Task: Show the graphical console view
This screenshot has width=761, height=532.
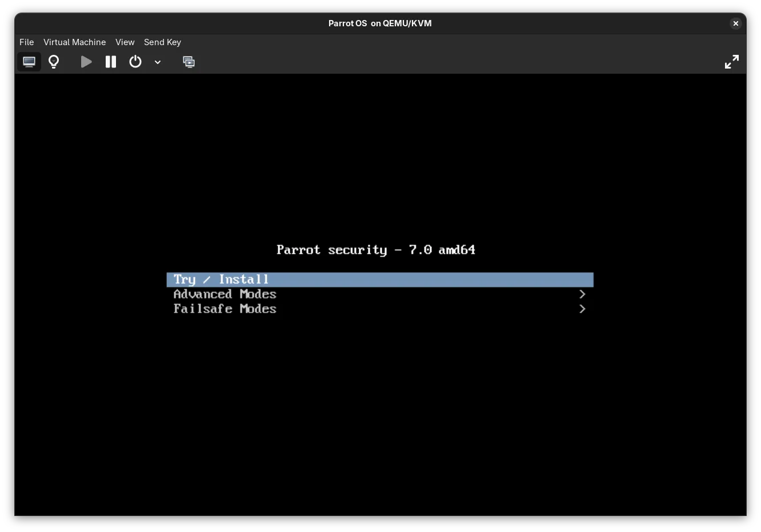Action: (x=29, y=62)
